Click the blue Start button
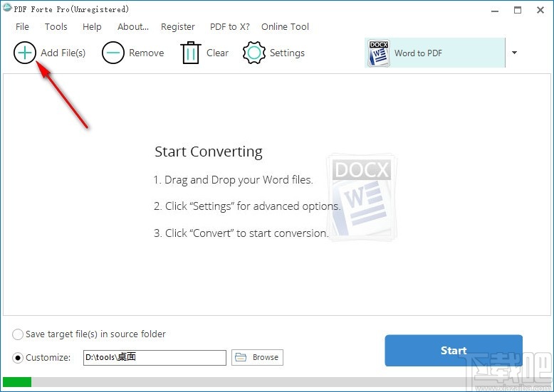 (454, 350)
